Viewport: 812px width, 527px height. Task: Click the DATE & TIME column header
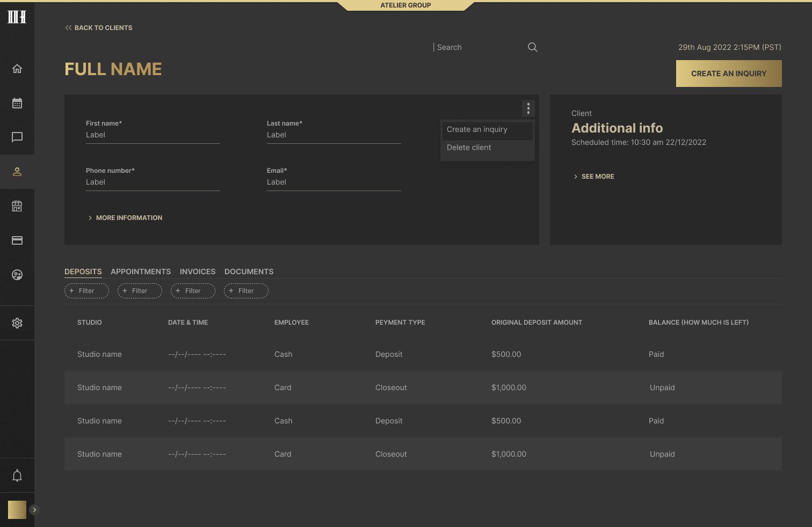188,323
